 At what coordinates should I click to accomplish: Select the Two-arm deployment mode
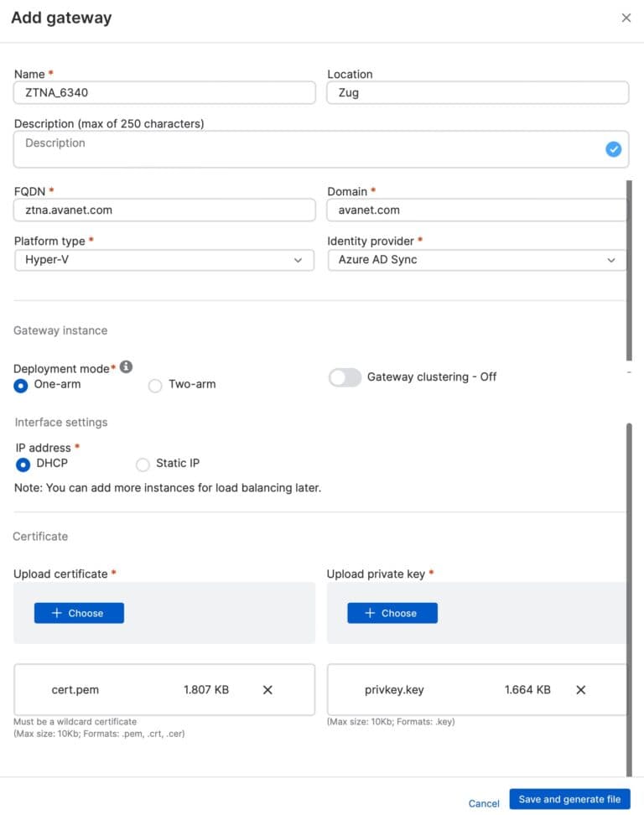pos(154,385)
